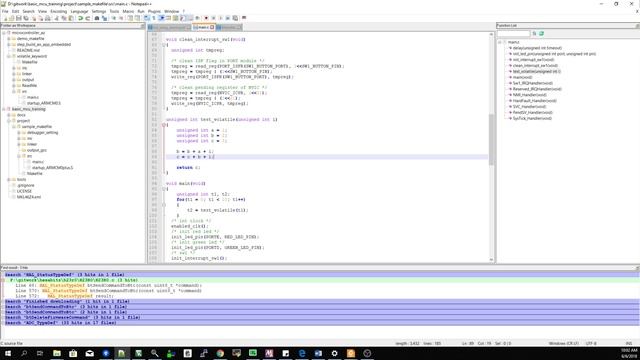Click the UTF-8 encoding in status bar

tap(591, 343)
